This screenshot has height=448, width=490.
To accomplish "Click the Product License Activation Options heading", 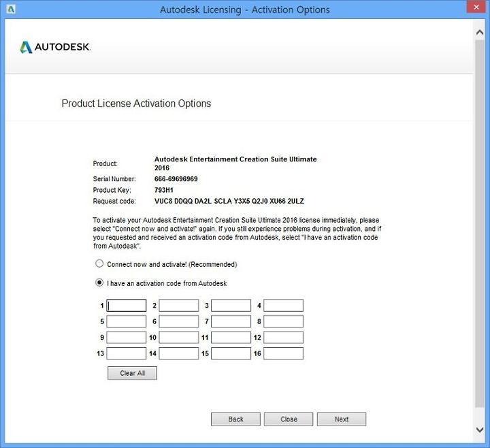I will [136, 103].
